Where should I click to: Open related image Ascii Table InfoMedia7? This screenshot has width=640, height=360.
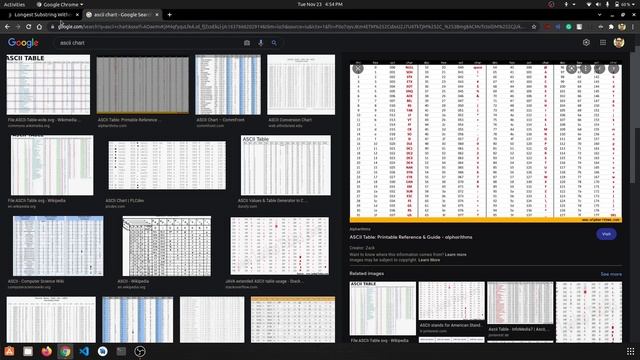[x=520, y=302]
